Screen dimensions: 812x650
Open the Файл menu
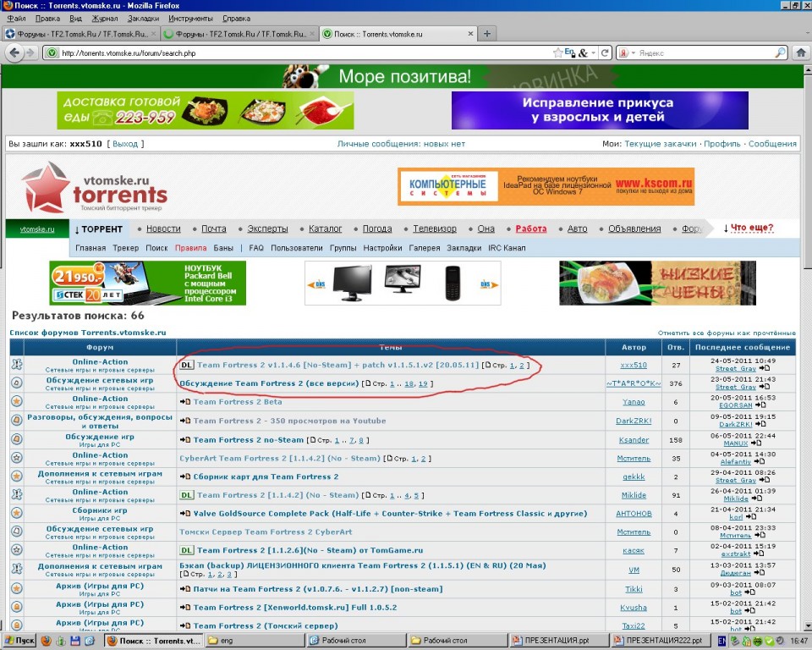(17, 18)
